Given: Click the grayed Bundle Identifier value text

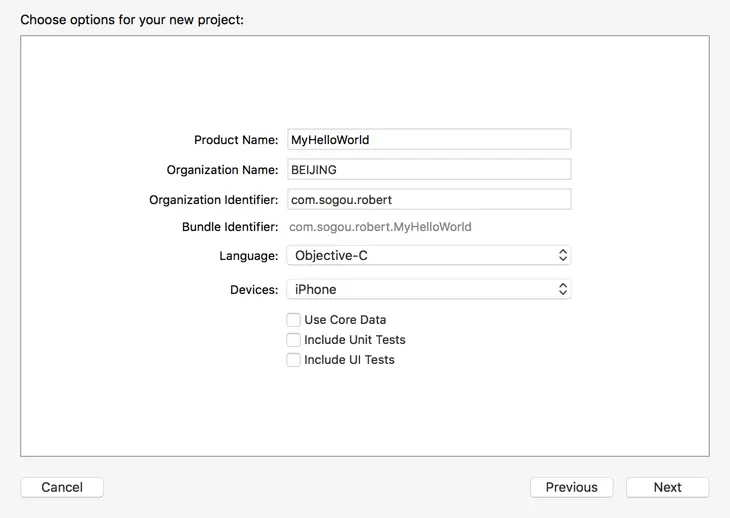Looking at the screenshot, I should click(380, 227).
